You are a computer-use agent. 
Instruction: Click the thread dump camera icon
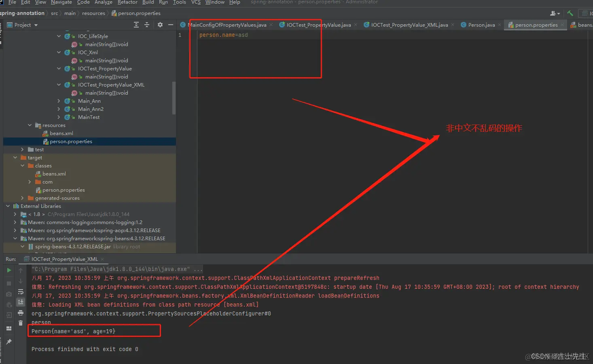(x=9, y=294)
